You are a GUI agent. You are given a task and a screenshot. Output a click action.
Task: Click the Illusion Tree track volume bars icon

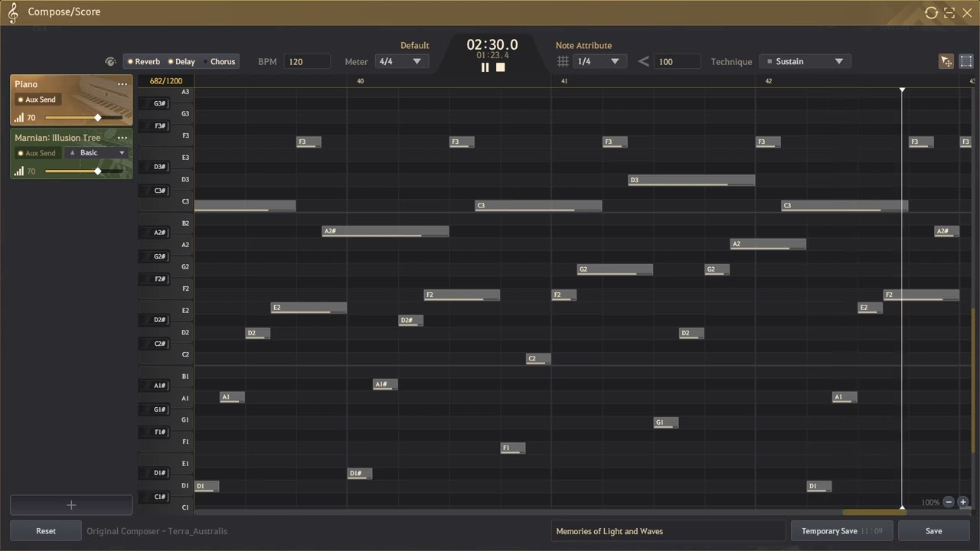point(18,171)
